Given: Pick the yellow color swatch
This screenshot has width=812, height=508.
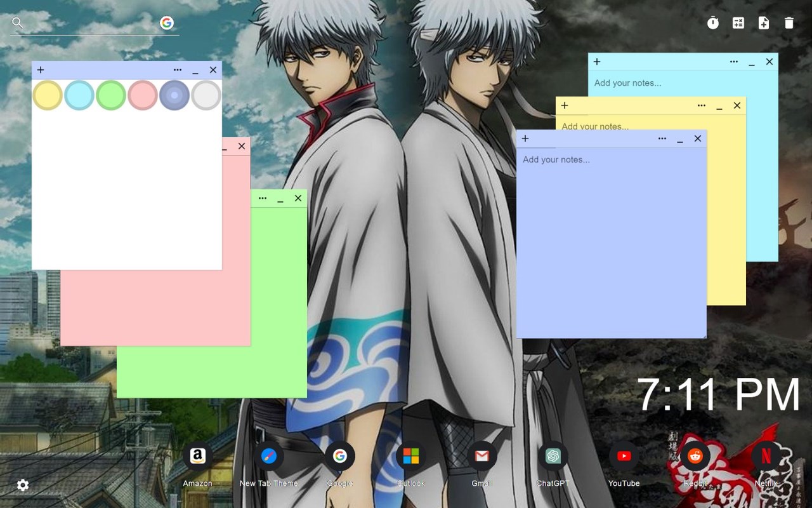Looking at the screenshot, I should pos(48,95).
